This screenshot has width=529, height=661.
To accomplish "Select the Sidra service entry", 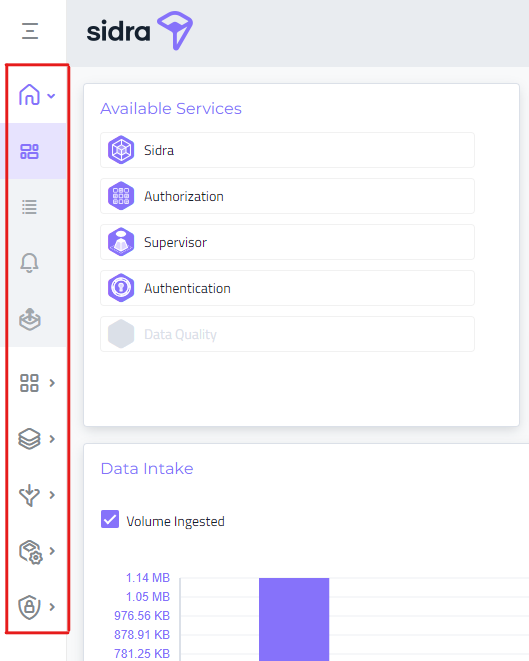I will (x=287, y=150).
